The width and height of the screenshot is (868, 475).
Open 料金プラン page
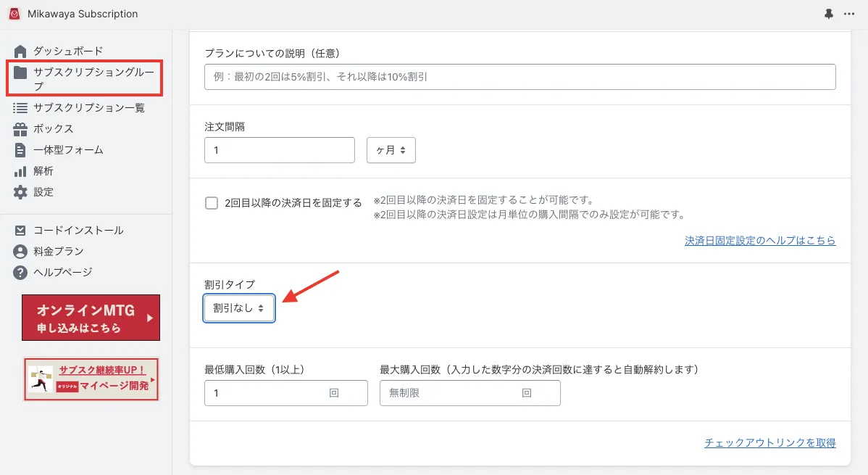pyautogui.click(x=58, y=251)
